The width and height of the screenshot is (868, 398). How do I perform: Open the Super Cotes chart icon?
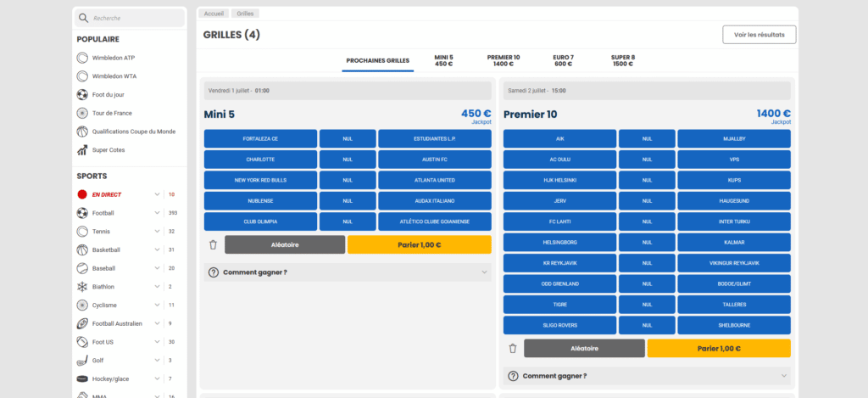[82, 149]
